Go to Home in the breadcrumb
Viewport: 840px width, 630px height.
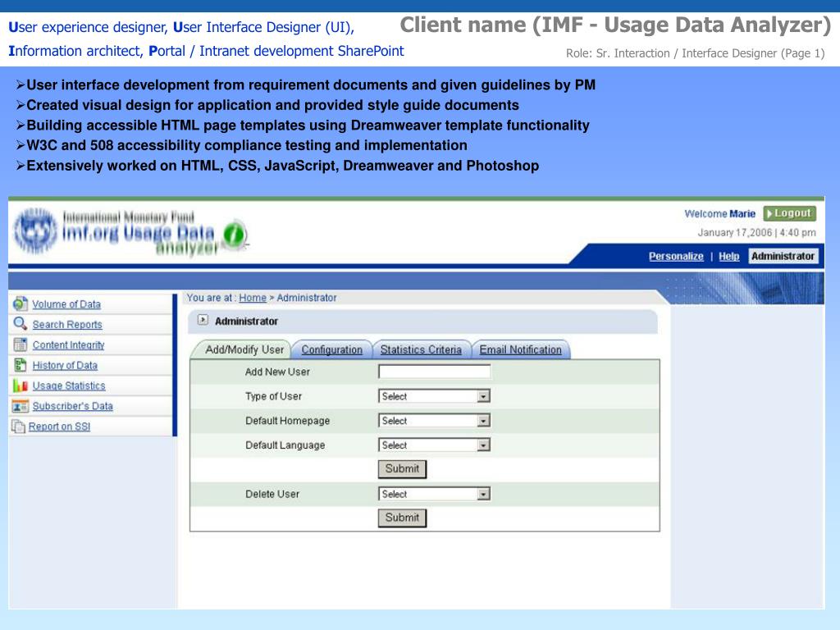click(253, 298)
